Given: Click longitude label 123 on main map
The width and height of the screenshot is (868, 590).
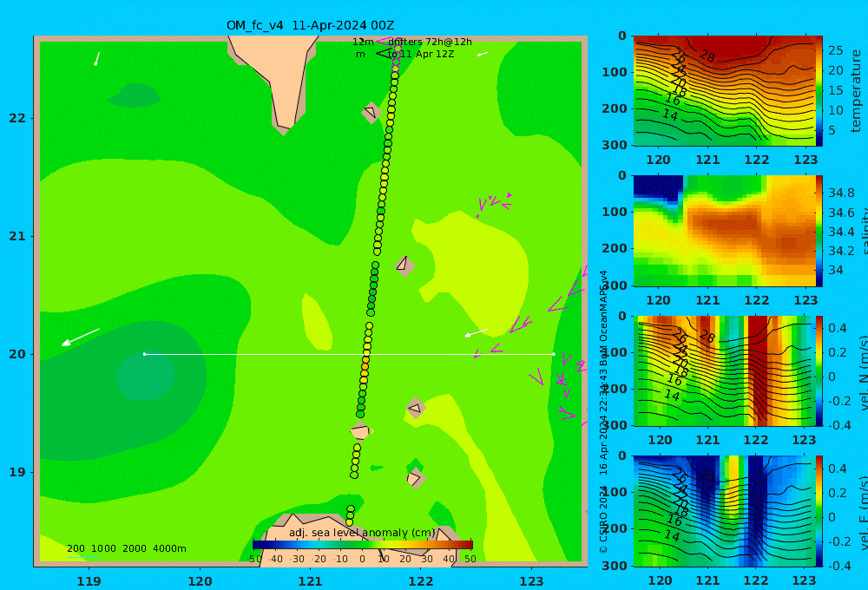Looking at the screenshot, I should (x=532, y=581).
